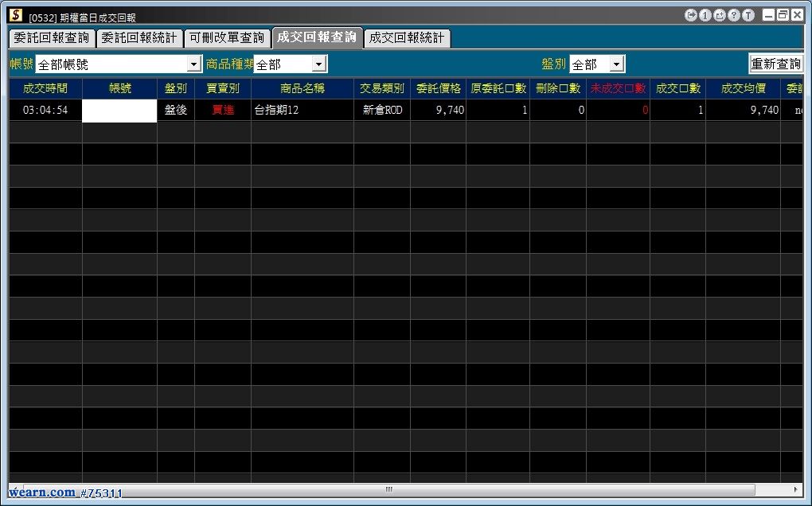Restore the window using the restore button
Screen dimensions: 812x506
point(783,15)
